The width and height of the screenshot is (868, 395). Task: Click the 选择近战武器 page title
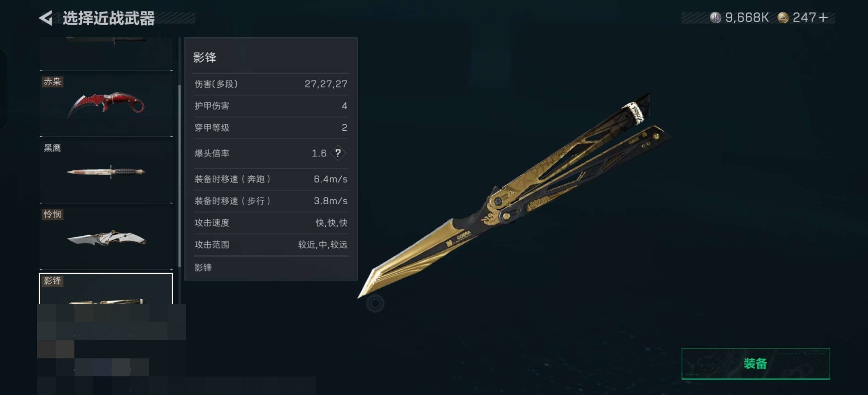click(x=109, y=18)
